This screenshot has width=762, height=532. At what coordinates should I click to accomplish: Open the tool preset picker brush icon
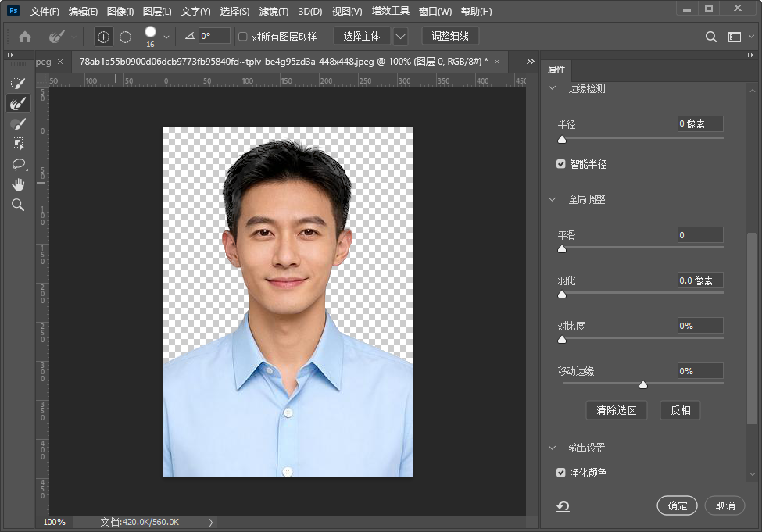[57, 37]
